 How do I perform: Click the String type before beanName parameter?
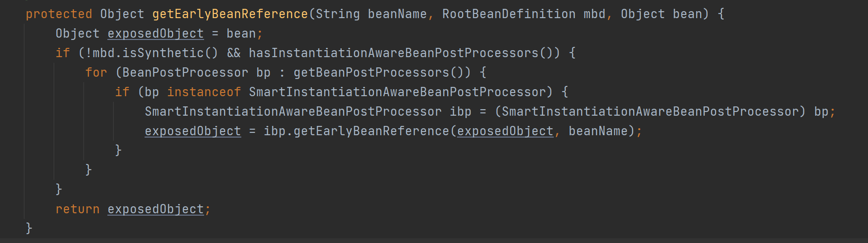coord(338,14)
